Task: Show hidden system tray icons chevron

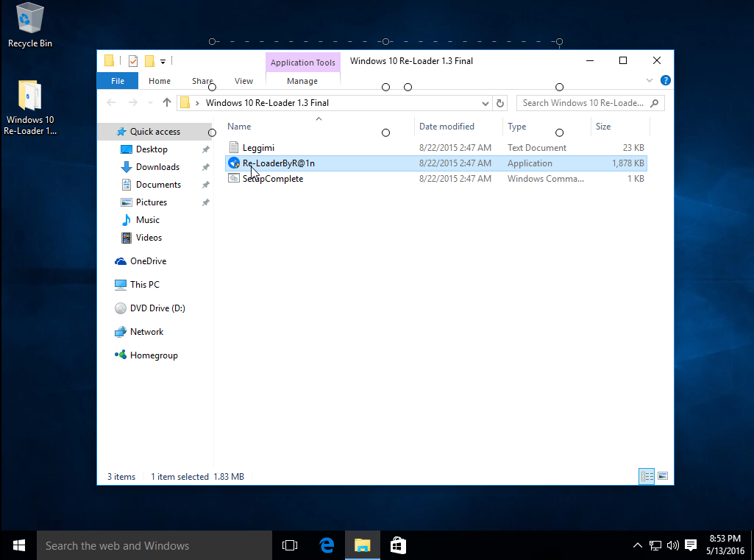Action: pos(637,545)
